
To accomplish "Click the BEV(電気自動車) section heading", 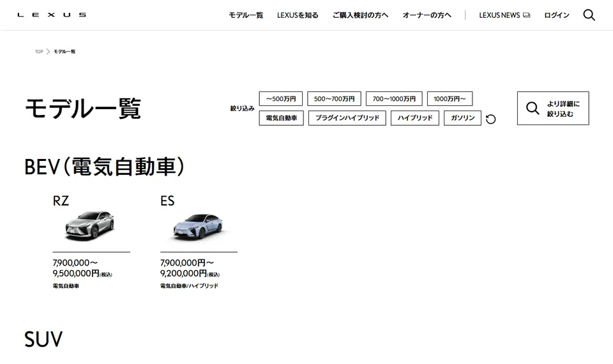I will coord(104,167).
